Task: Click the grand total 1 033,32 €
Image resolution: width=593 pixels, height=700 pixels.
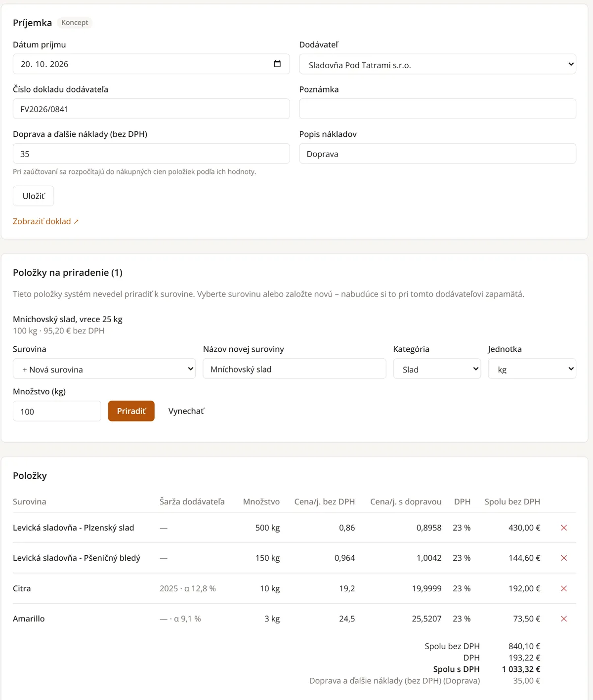Action: tap(521, 669)
